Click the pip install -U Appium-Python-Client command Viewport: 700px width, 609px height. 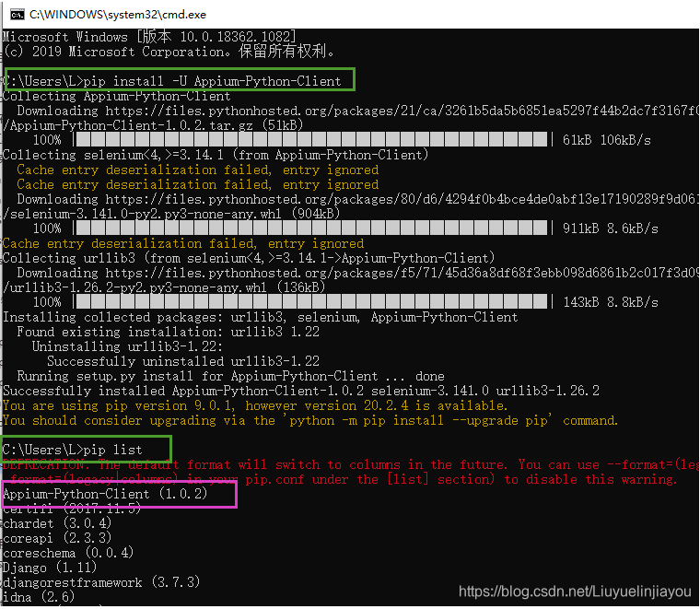[213, 81]
